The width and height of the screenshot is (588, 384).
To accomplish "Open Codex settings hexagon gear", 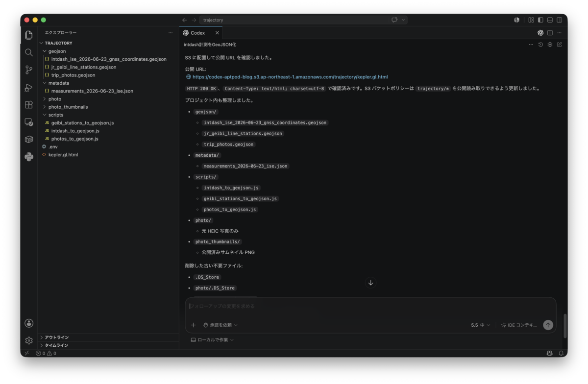I will pos(550,45).
